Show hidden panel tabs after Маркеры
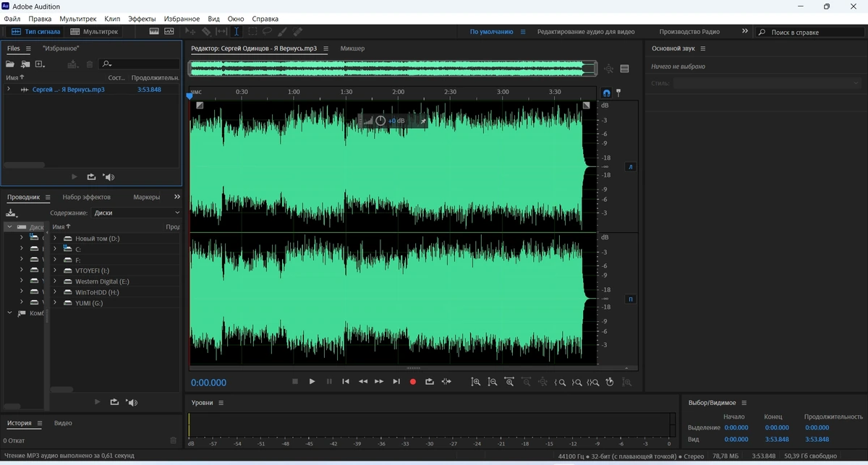Screen dimensions: 868x465 pos(177,197)
